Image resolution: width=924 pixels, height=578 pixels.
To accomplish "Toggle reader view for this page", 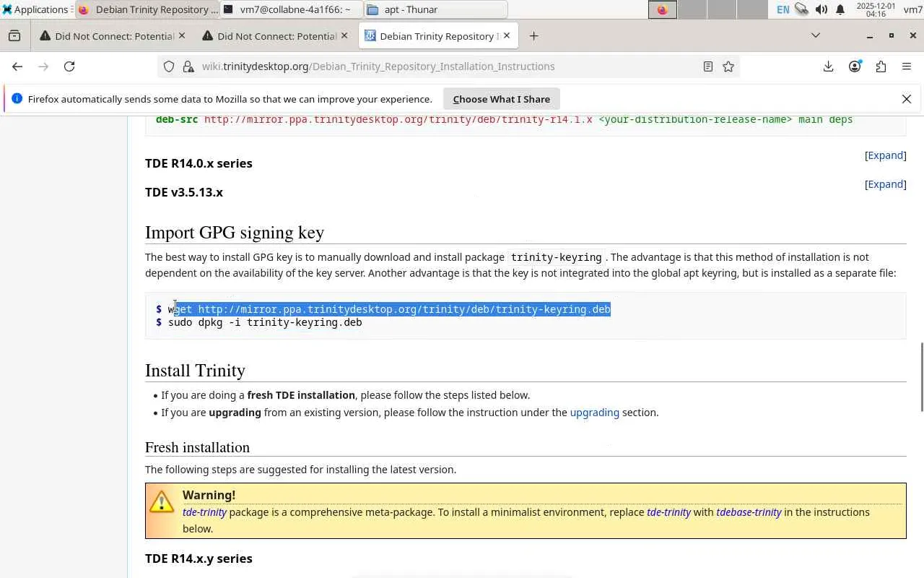I will pos(708,66).
